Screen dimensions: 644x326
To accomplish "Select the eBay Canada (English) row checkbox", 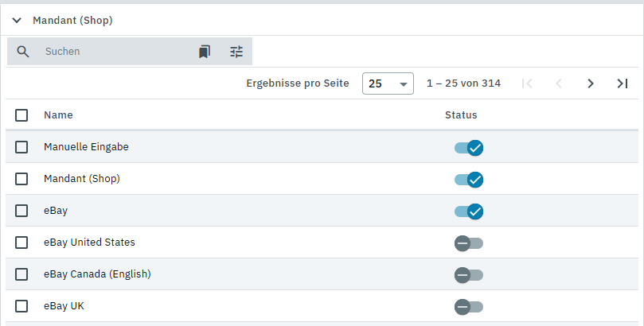I will click(x=21, y=274).
